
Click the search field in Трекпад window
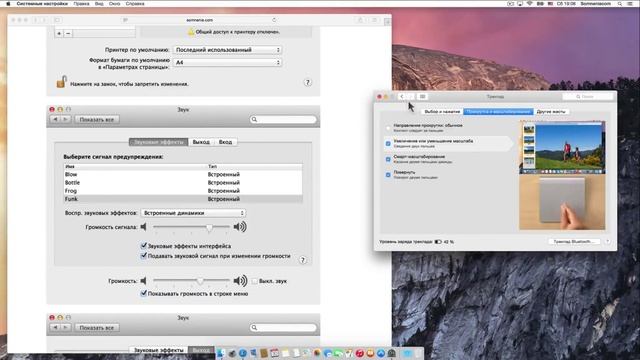[x=588, y=97]
